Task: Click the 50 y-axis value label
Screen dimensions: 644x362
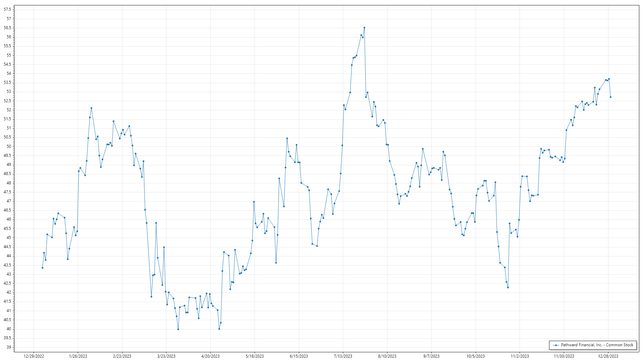Action: [9, 146]
